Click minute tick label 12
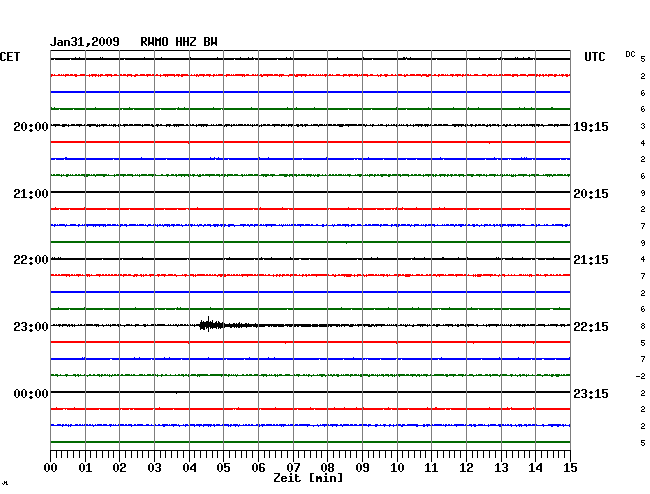650x494 pixels. click(x=466, y=468)
